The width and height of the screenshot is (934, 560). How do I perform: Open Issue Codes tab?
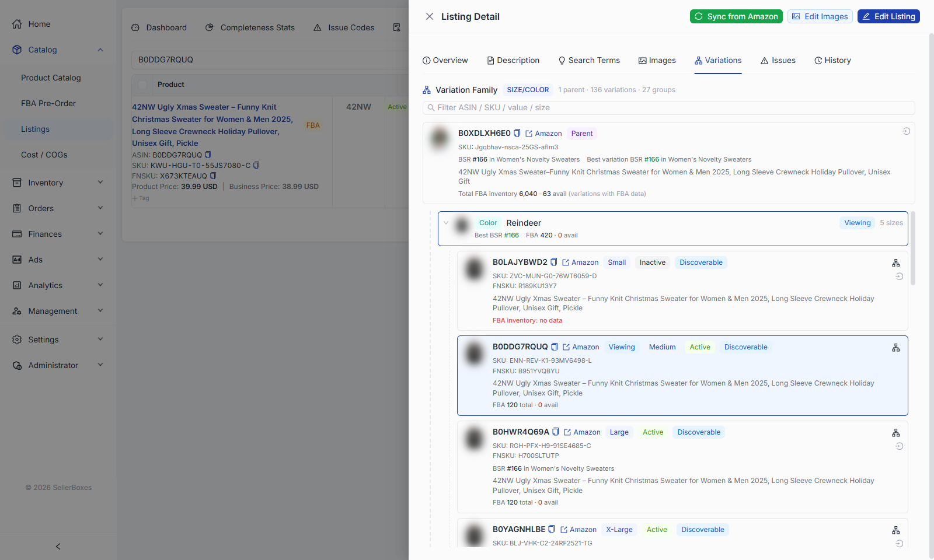pyautogui.click(x=344, y=27)
